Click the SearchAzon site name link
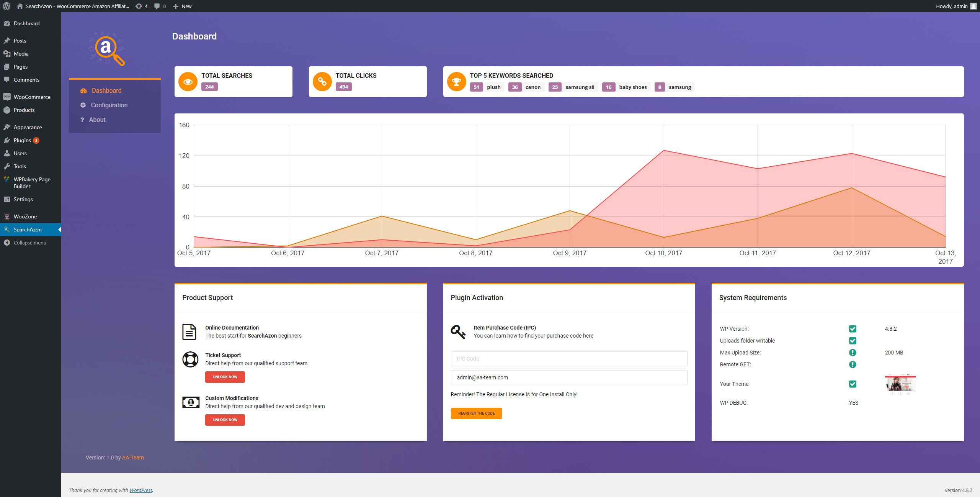The width and height of the screenshot is (980, 497). (73, 6)
